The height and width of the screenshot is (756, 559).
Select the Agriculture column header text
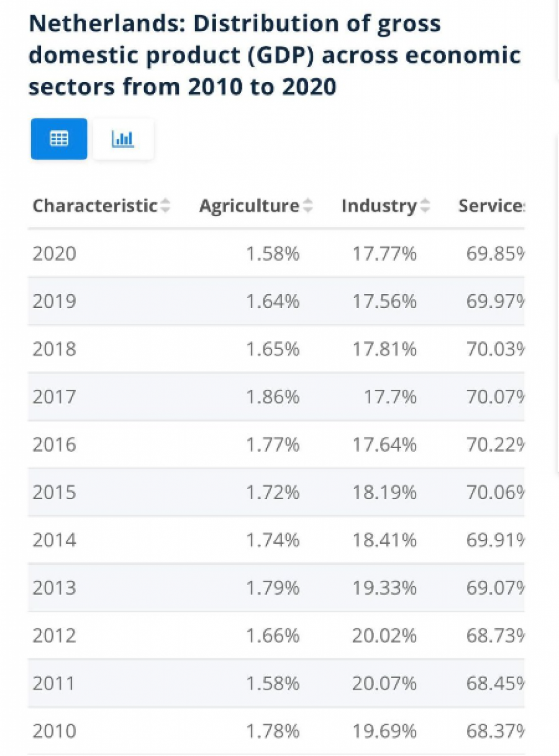click(x=249, y=206)
